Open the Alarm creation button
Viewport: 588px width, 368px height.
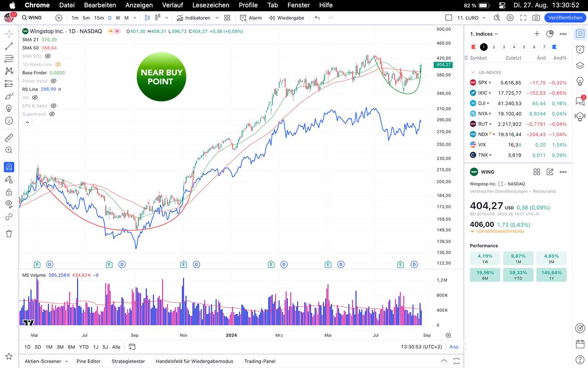click(251, 17)
